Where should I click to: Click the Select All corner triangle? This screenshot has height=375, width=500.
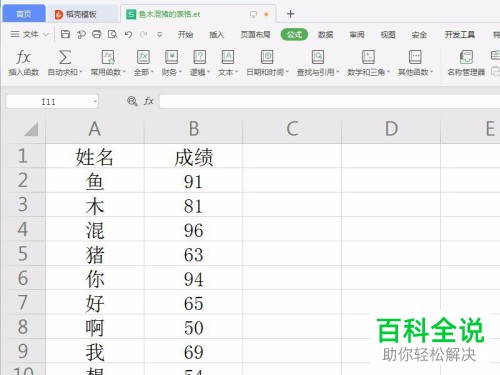(31, 129)
